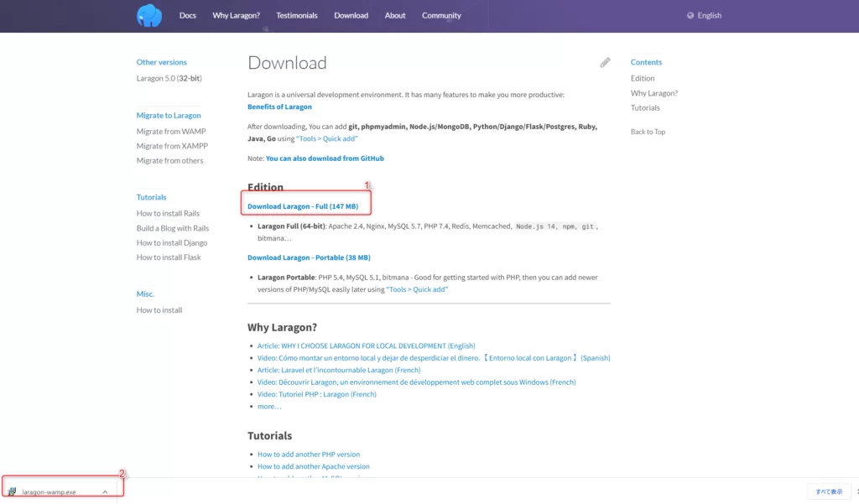Open How to add another Apache version
Viewport: 859px width, 504px height.
(x=314, y=467)
